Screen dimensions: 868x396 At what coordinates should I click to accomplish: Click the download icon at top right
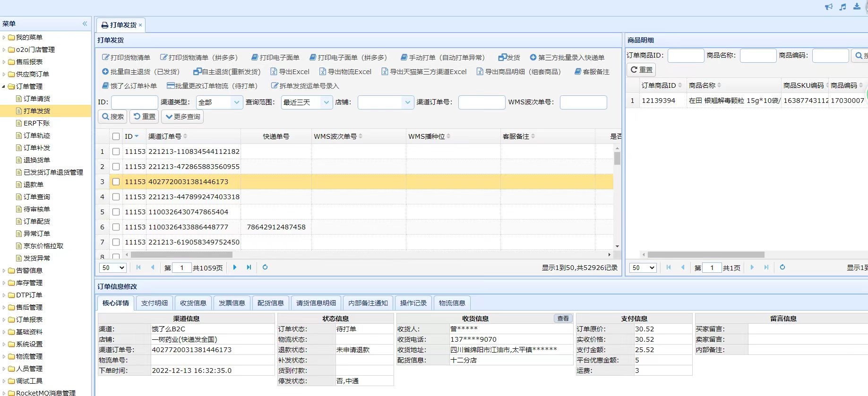click(x=857, y=7)
